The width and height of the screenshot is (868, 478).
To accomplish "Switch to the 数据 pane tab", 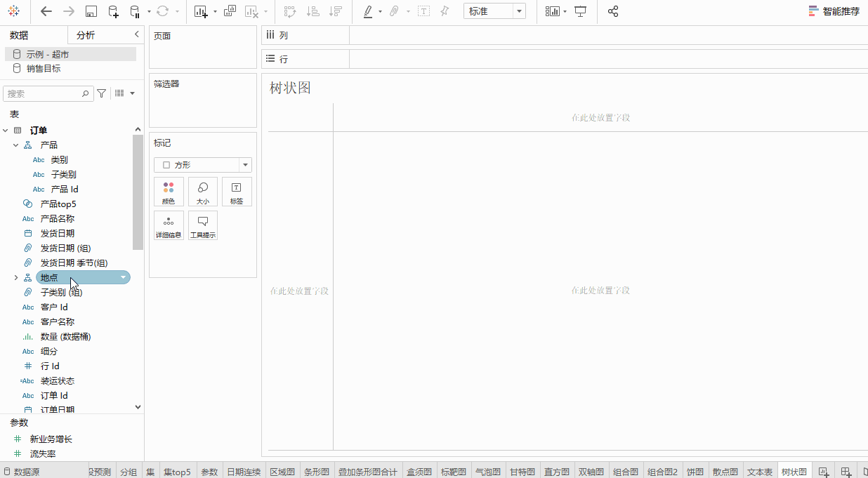I will (19, 35).
